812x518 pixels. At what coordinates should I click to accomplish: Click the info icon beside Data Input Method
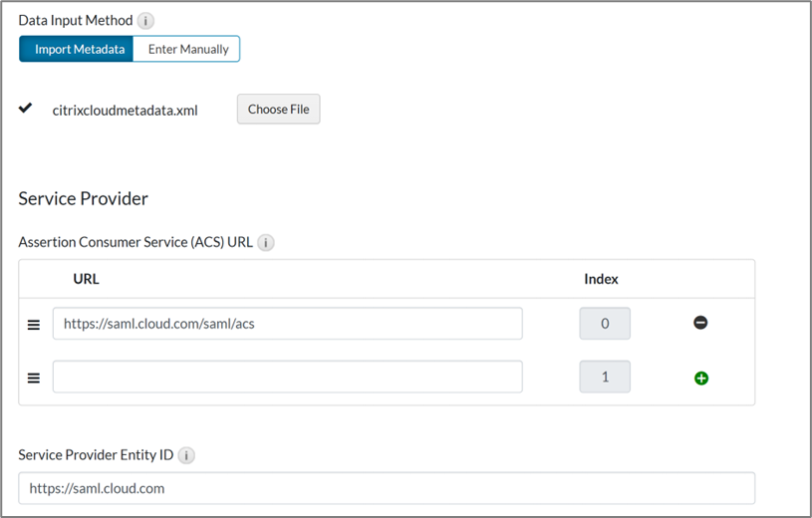point(146,21)
